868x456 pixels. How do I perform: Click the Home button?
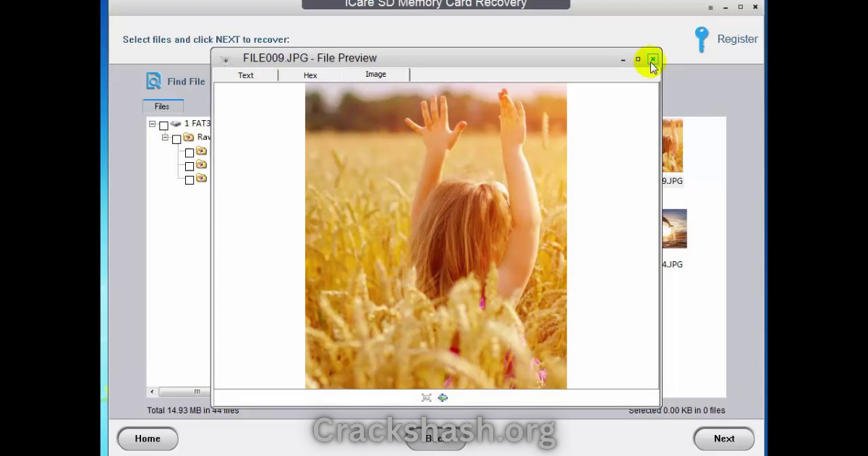[148, 439]
